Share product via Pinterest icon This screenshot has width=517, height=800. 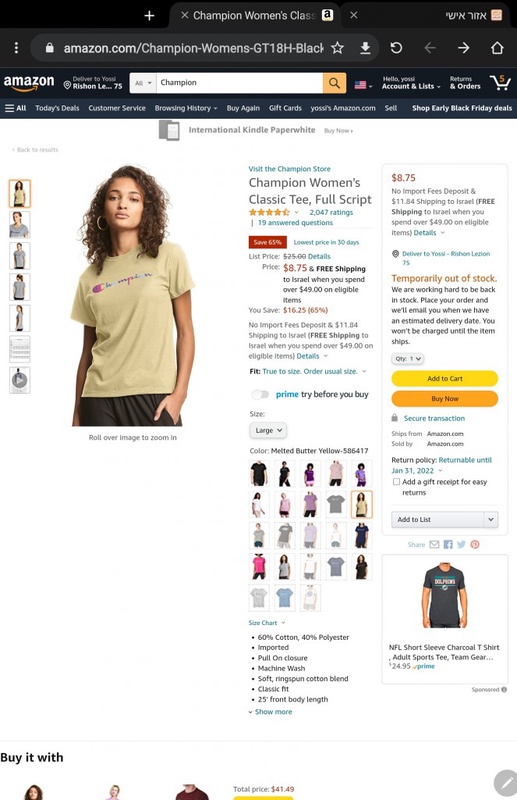pos(475,544)
